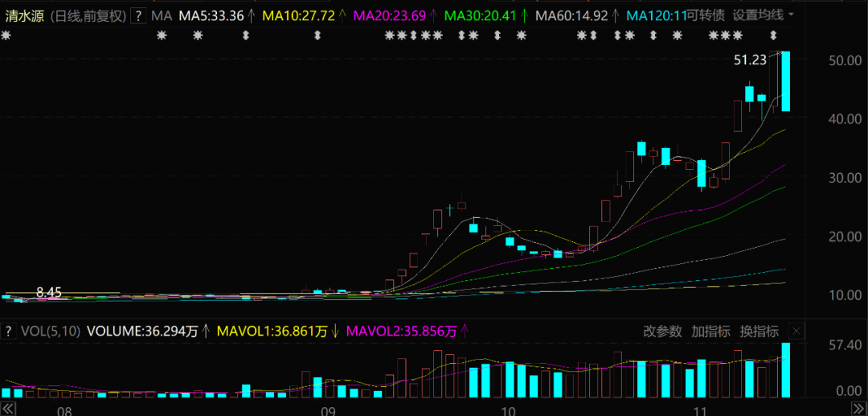Click the 51.23 high price label
868x416 pixels.
click(x=750, y=60)
